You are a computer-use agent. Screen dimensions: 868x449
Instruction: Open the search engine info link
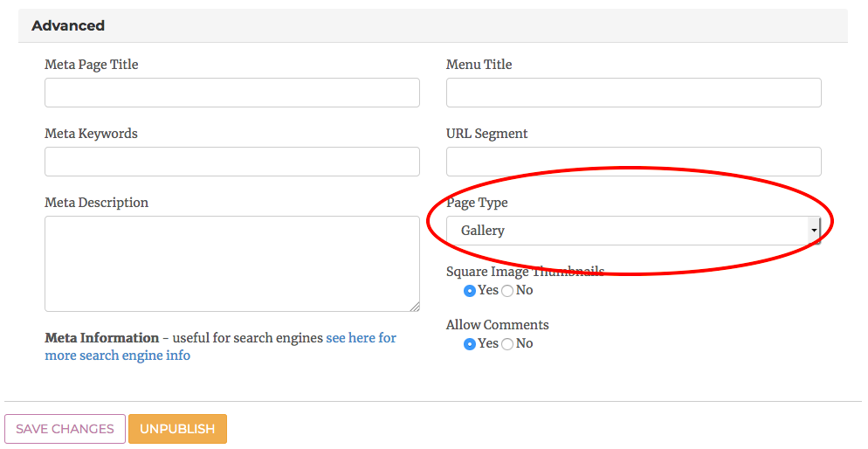tap(361, 338)
